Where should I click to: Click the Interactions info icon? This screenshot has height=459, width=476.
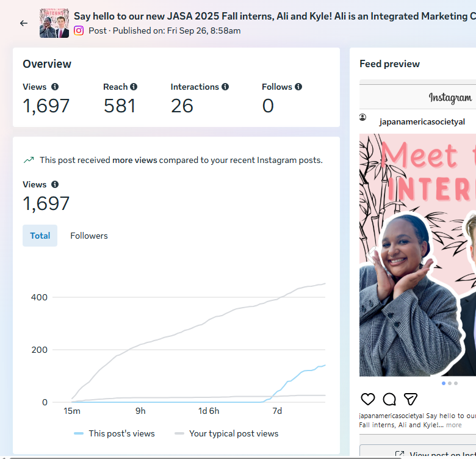click(225, 87)
